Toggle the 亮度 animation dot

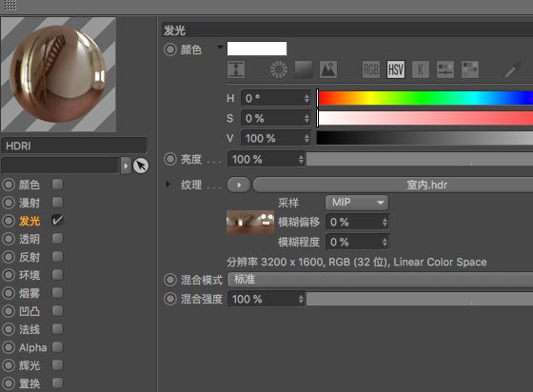(x=170, y=159)
